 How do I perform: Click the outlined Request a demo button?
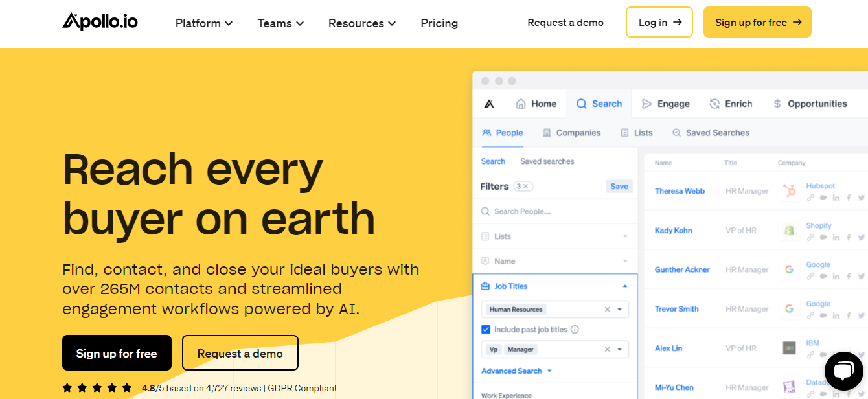coord(240,353)
